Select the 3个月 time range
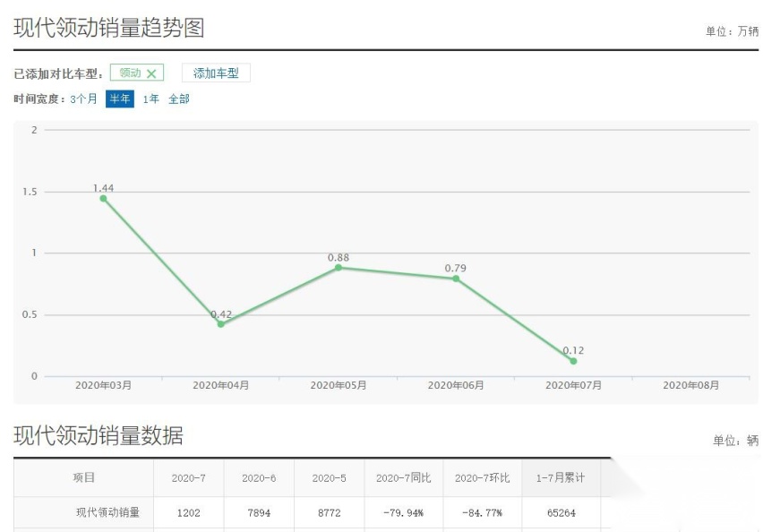The width and height of the screenshot is (763, 532). [83, 99]
